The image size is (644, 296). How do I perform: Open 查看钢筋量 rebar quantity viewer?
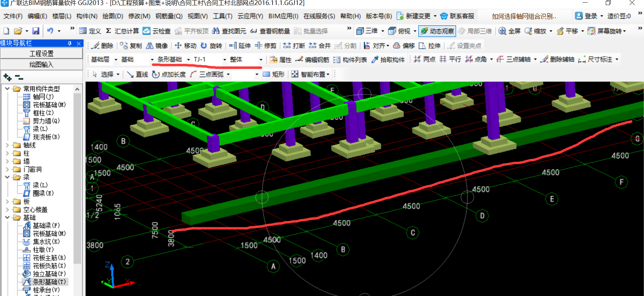point(270,31)
